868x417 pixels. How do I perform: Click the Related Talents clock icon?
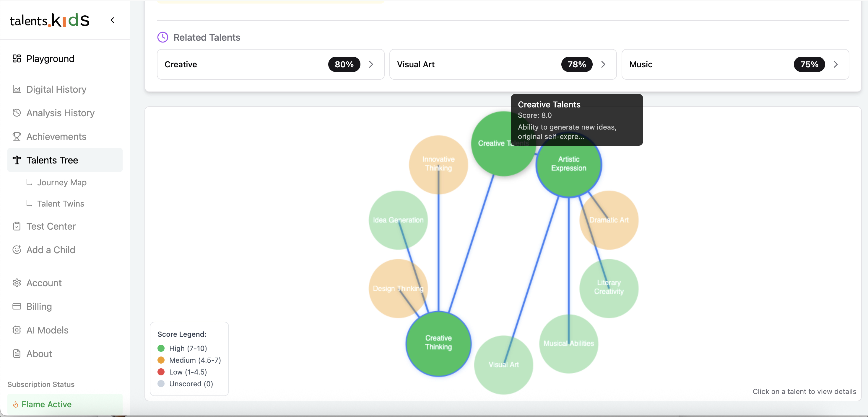pos(163,37)
